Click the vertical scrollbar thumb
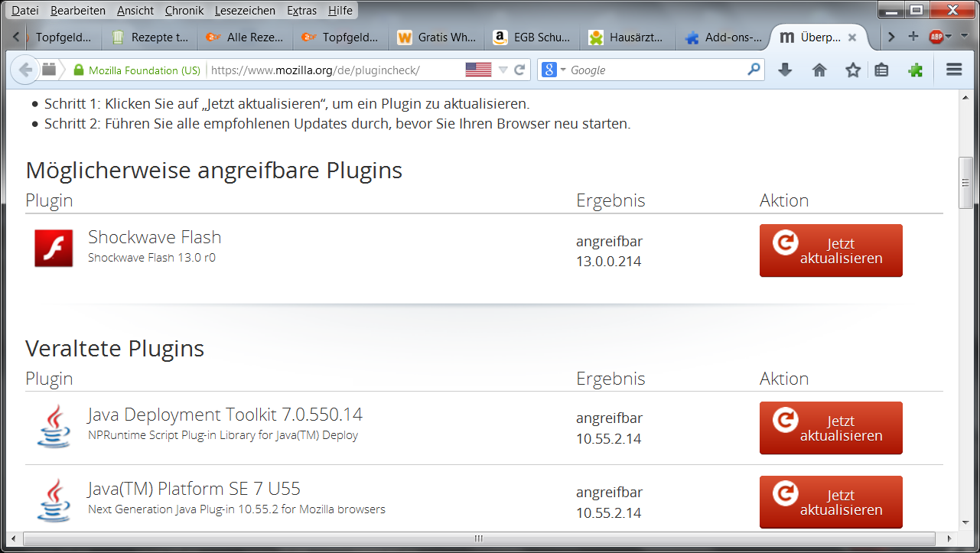 coord(966,183)
